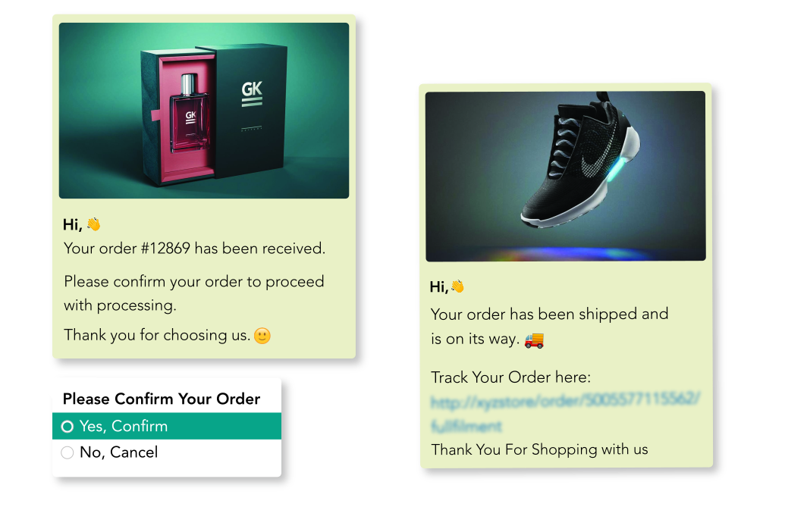Click the order shipped message text
This screenshot has height=532, width=785.
549,327
